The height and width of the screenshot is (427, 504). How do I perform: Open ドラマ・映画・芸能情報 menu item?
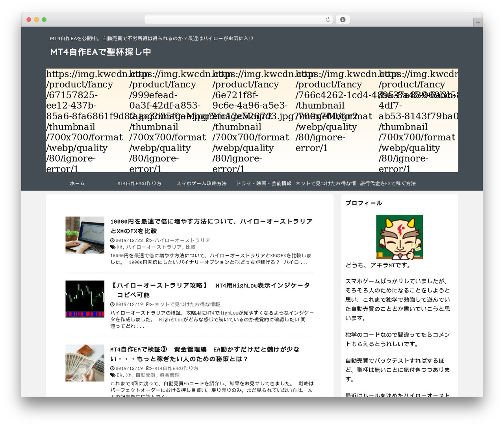pos(264,184)
